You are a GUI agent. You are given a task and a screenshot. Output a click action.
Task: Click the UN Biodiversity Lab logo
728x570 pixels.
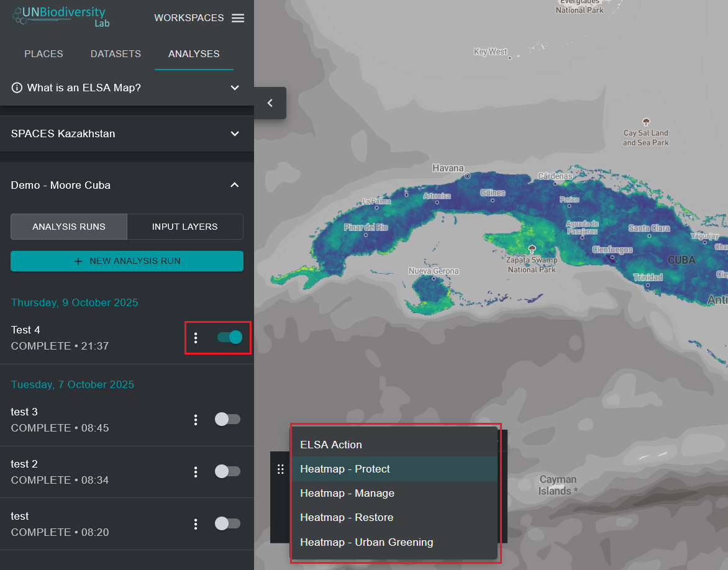pos(60,17)
